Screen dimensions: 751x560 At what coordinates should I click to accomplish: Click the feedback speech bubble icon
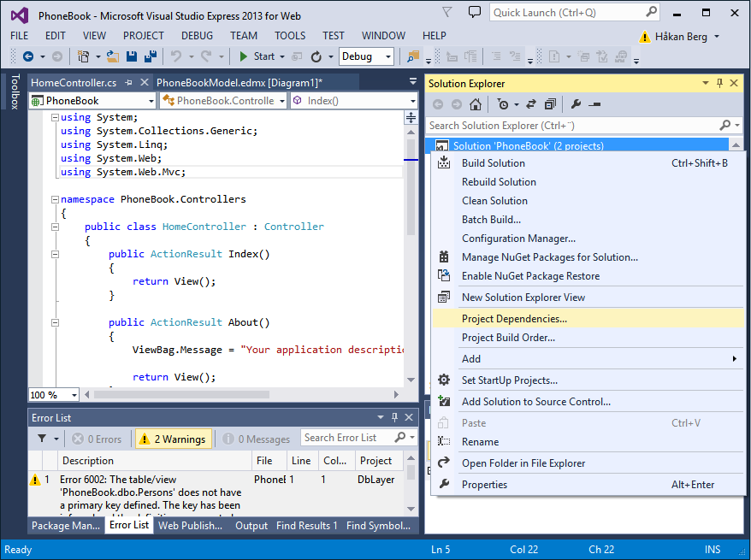pos(474,13)
